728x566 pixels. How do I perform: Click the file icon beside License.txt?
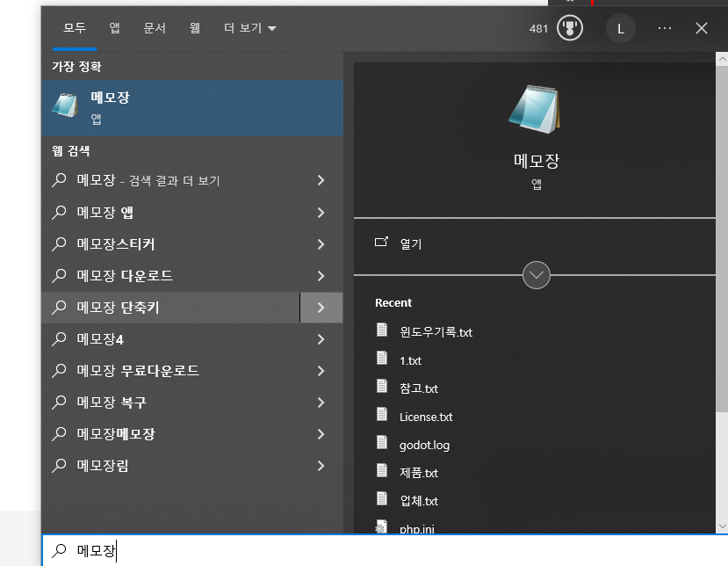coord(382,414)
